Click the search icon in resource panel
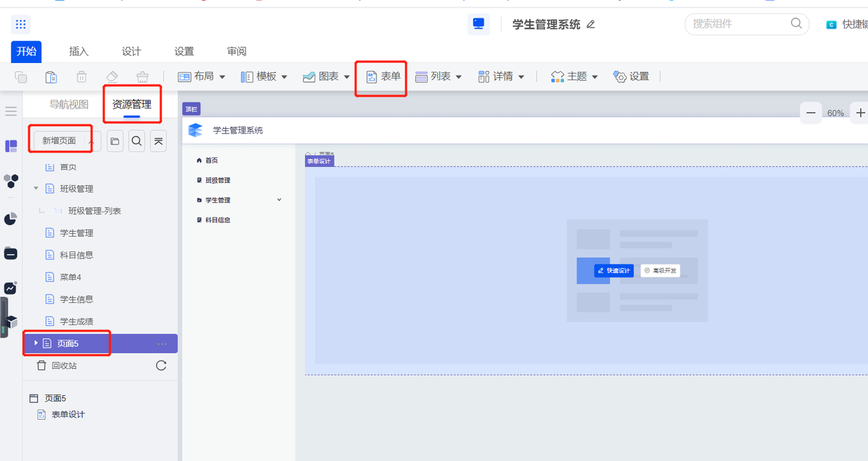868x461 pixels. pyautogui.click(x=137, y=141)
